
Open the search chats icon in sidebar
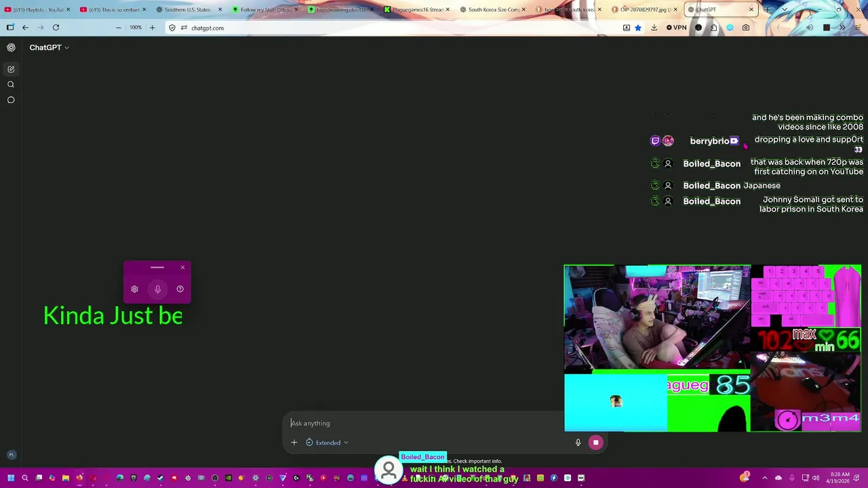11,85
